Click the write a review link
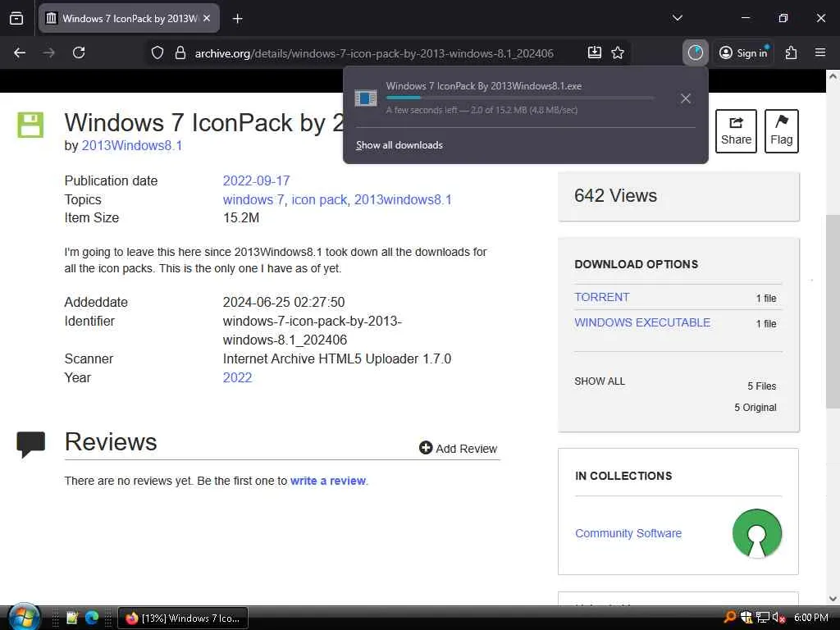The image size is (840, 630). point(328,481)
